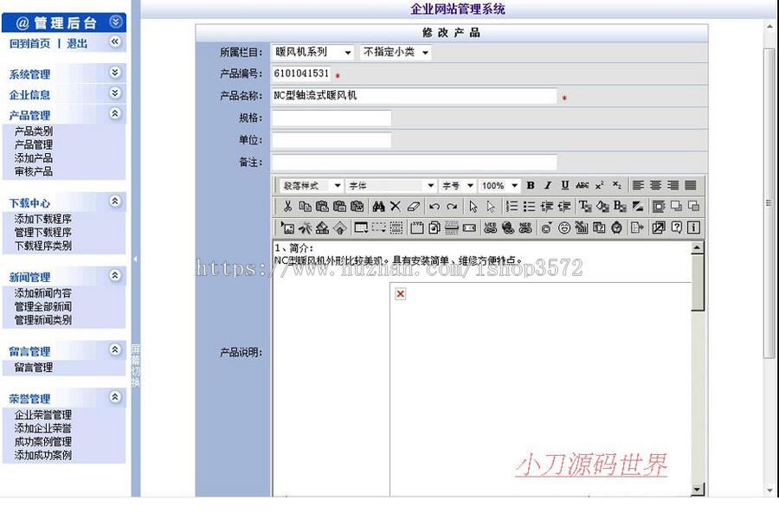Collapse the 产品管理 sidebar section
The image size is (779, 532).
115,113
